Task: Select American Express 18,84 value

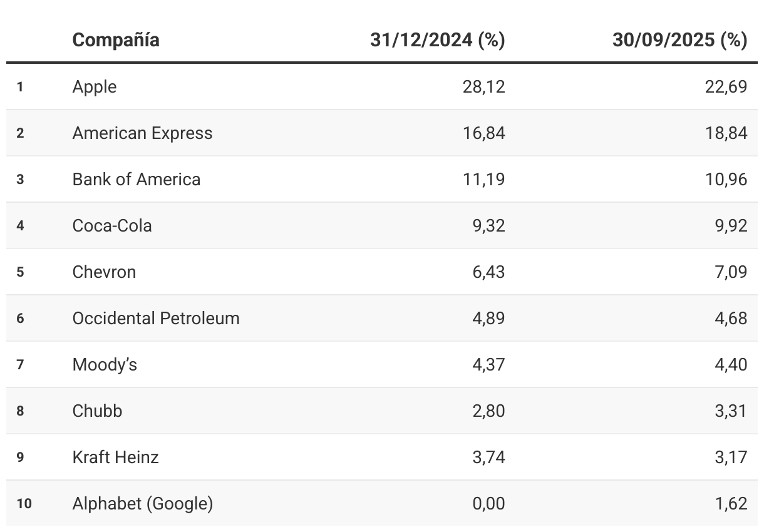Action: click(726, 133)
